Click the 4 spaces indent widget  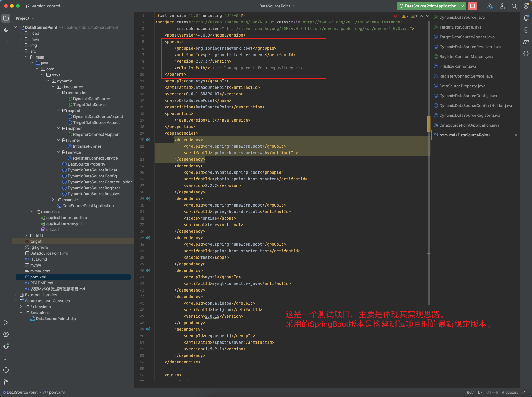510,392
